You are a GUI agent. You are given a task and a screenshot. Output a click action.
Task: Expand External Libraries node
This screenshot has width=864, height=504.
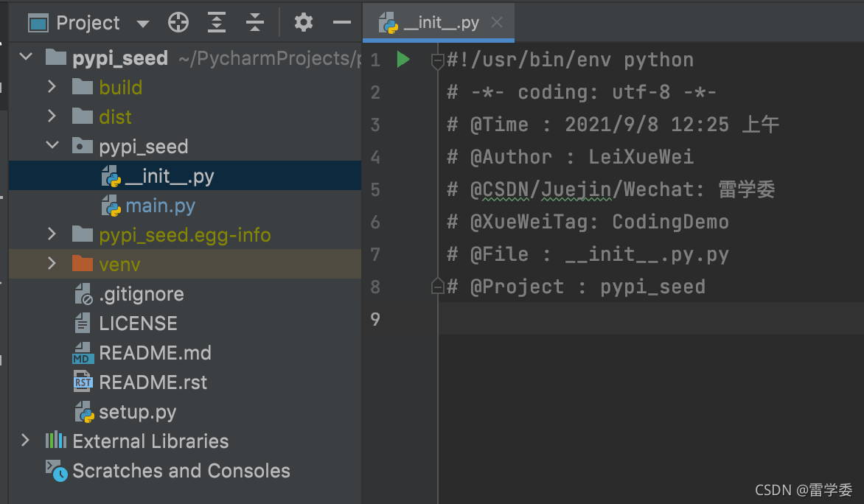click(25, 440)
